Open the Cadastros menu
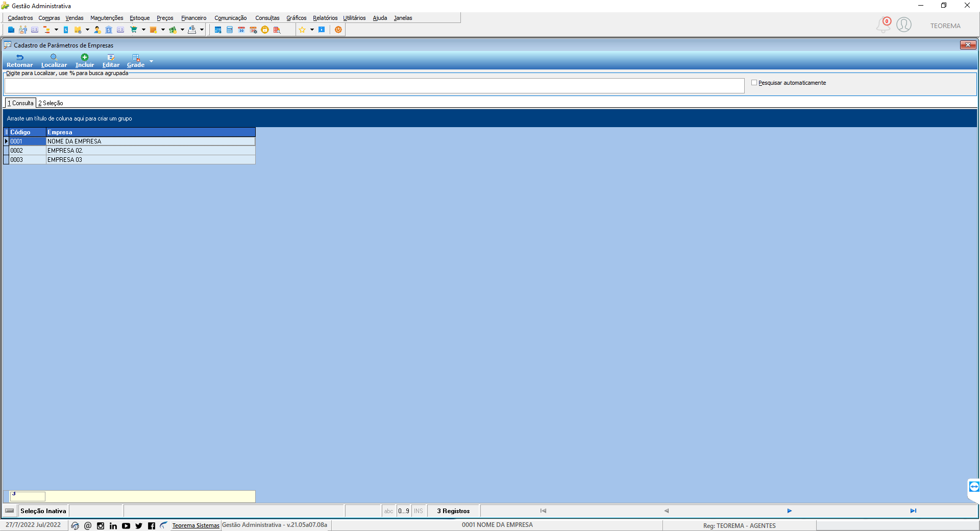This screenshot has height=531, width=980. pyautogui.click(x=20, y=18)
